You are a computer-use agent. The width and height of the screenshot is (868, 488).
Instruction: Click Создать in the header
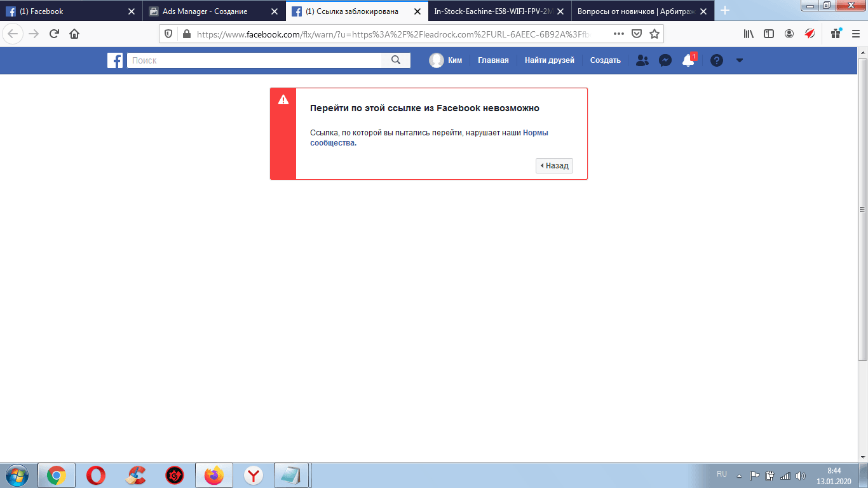(x=606, y=60)
